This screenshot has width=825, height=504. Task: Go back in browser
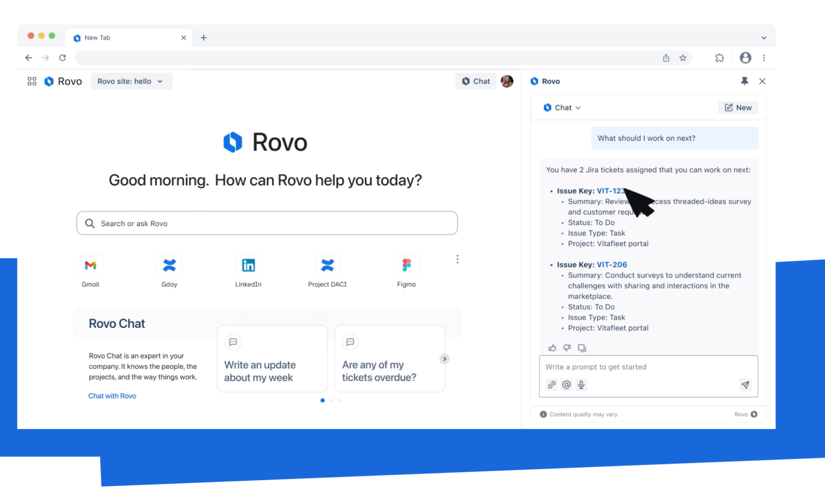29,58
